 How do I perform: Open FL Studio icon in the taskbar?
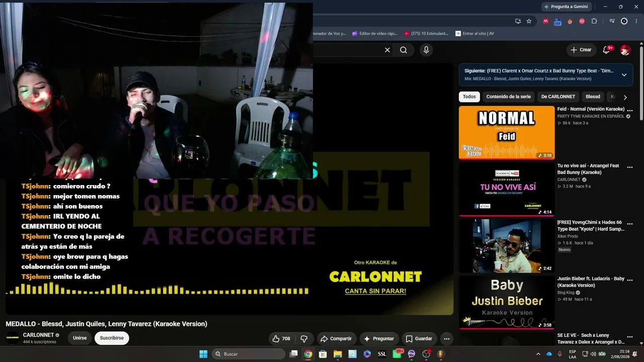pyautogui.click(x=441, y=354)
